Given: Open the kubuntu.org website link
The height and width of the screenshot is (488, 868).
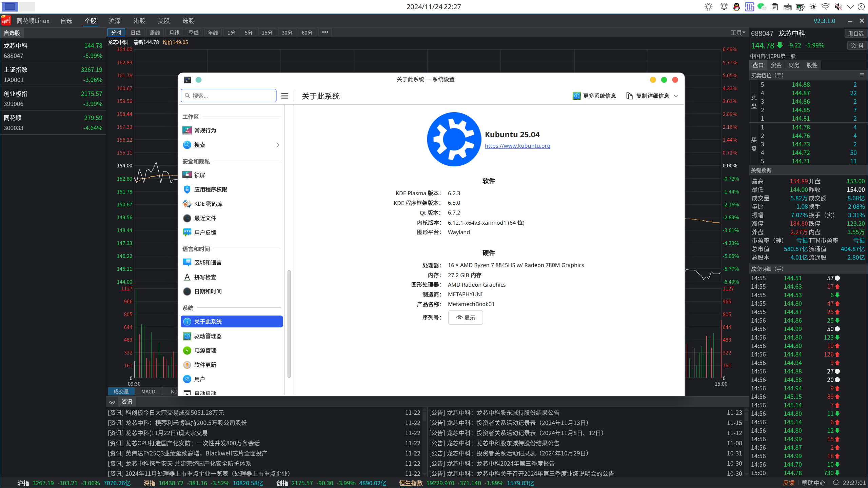Looking at the screenshot, I should [517, 146].
